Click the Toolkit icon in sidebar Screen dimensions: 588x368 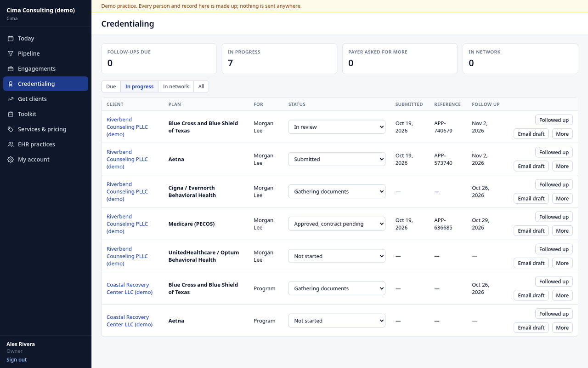pos(11,114)
